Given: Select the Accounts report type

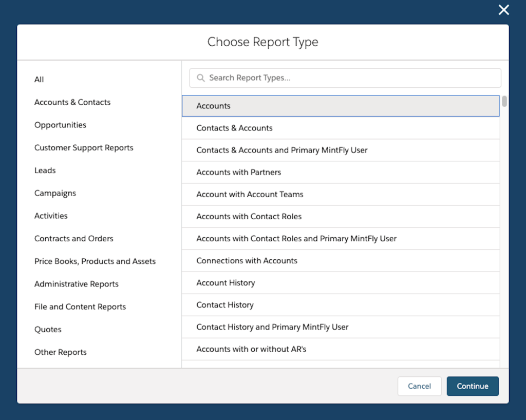Looking at the screenshot, I should 340,106.
